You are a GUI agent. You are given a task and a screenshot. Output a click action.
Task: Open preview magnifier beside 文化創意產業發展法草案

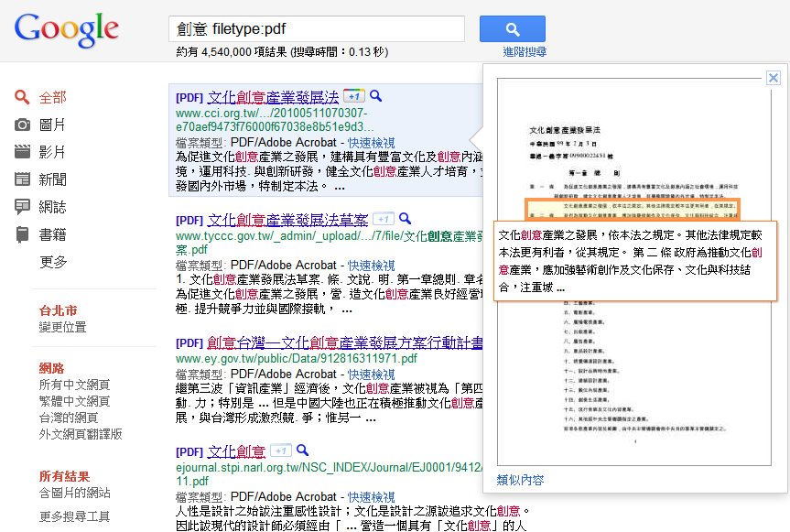point(406,219)
